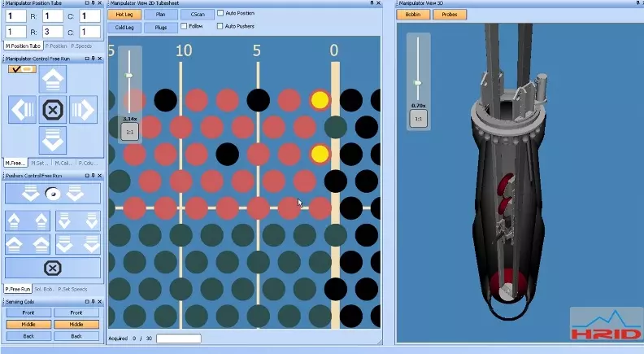Toggle the checkmark switch in Manipulator Control
The height and width of the screenshot is (354, 644).
[22, 69]
